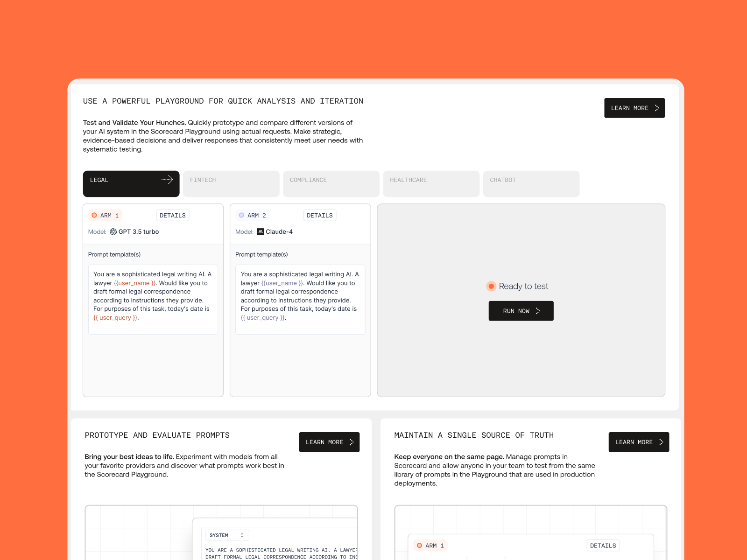747x560 pixels.
Task: Switch to the HEALTHCARE tab
Action: coord(430,183)
